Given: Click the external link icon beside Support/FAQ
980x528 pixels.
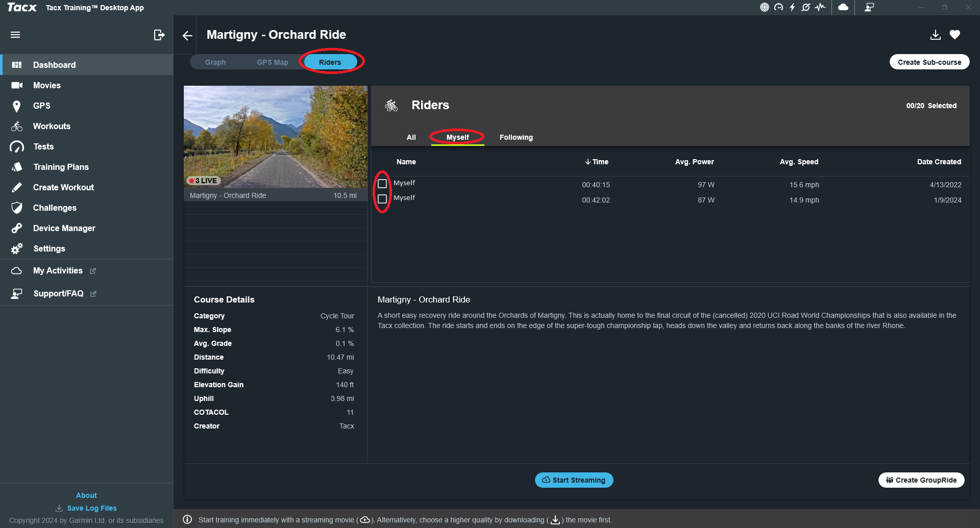Looking at the screenshot, I should coord(93,294).
